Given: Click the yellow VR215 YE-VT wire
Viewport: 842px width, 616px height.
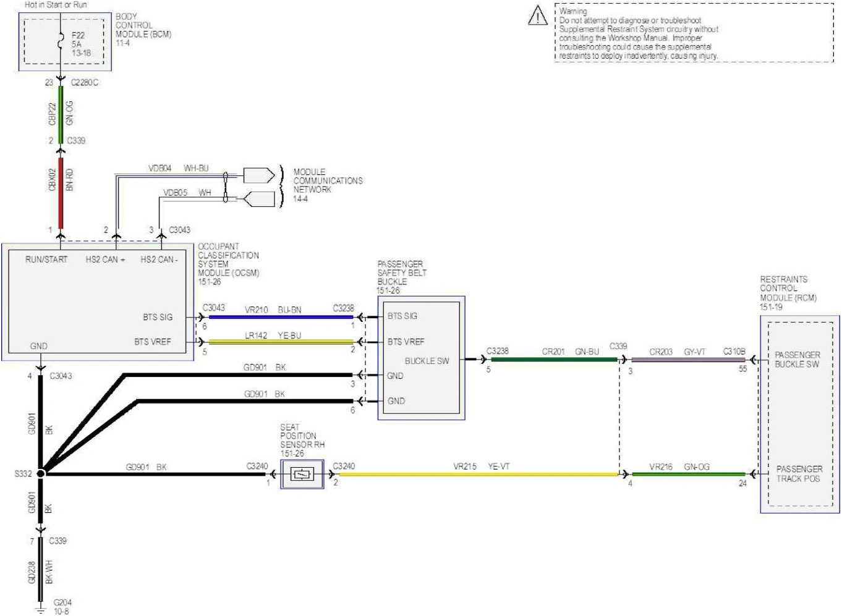Looking at the screenshot, I should point(478,475).
